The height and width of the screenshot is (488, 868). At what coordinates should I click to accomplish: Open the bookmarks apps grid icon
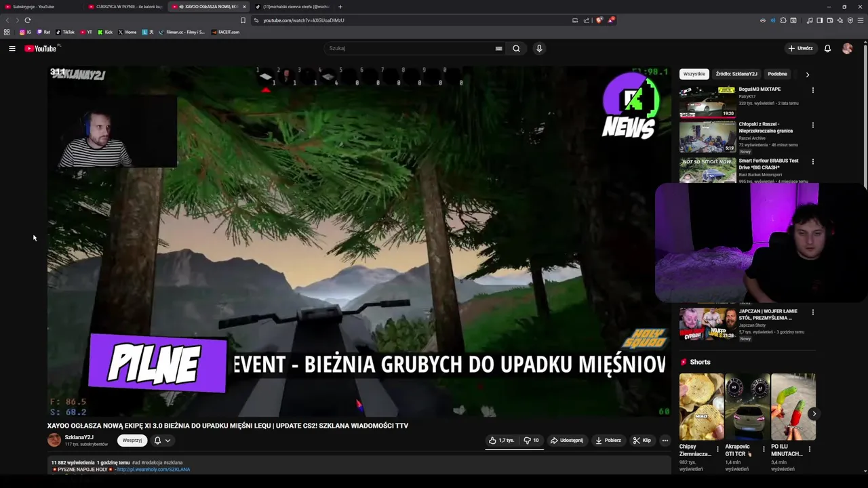(x=7, y=32)
